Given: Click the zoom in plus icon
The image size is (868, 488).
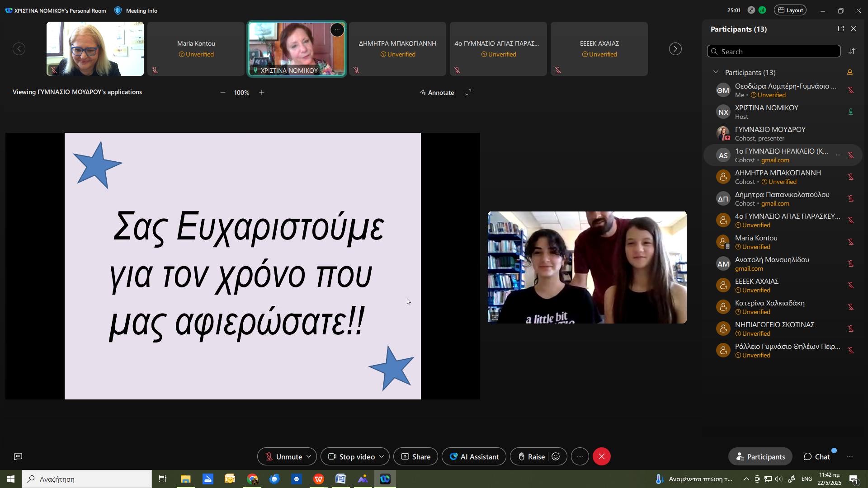Looking at the screenshot, I should tap(262, 93).
